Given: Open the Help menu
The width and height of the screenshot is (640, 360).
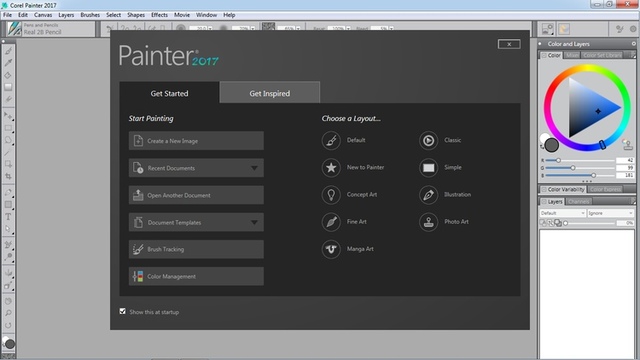Looking at the screenshot, I should click(x=229, y=15).
